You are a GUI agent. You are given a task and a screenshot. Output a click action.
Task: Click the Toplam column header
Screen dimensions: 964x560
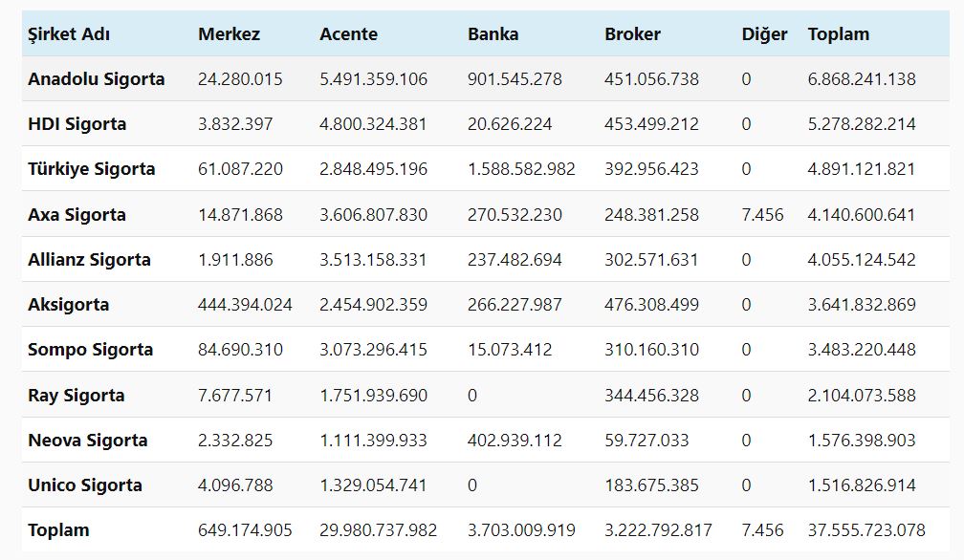pos(838,34)
